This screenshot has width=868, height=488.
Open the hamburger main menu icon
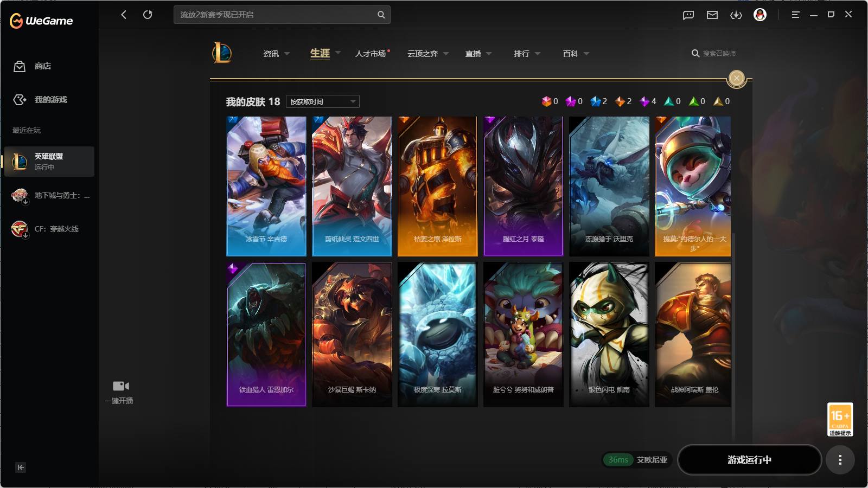point(795,15)
